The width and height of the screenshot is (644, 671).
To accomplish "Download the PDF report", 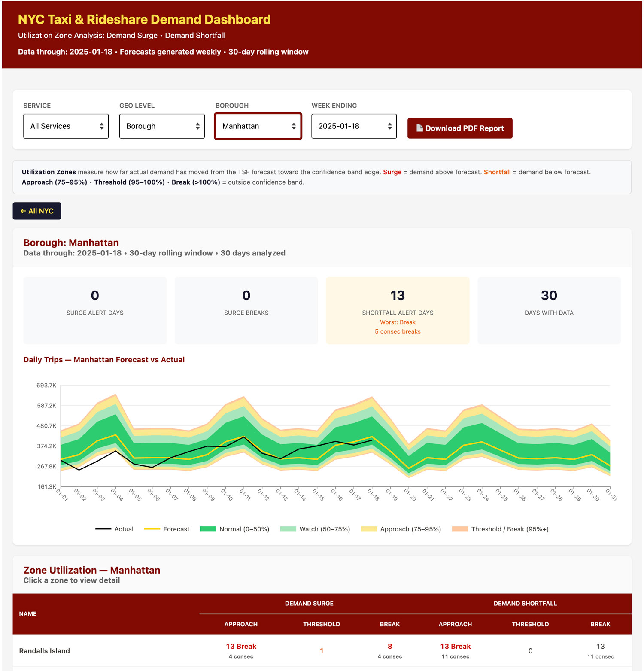I will tap(459, 128).
